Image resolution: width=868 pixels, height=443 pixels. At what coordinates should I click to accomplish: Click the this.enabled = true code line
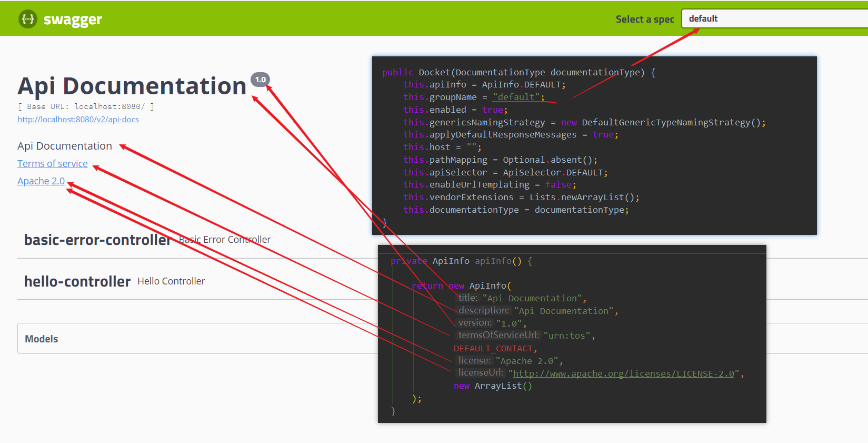455,110
